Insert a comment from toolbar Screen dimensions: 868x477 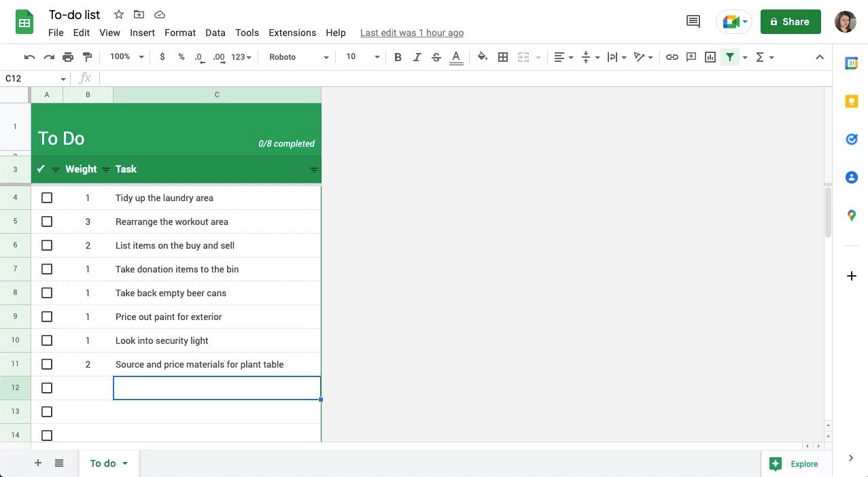click(x=691, y=57)
